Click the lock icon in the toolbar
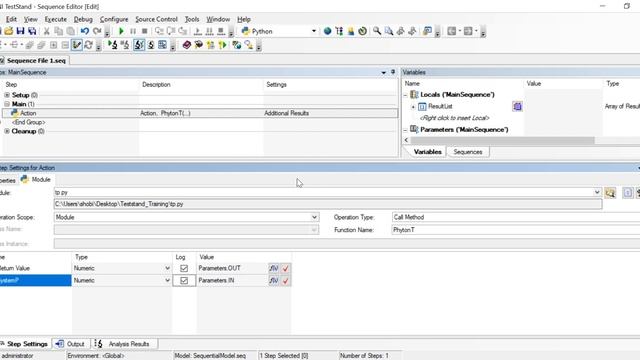 (351, 31)
